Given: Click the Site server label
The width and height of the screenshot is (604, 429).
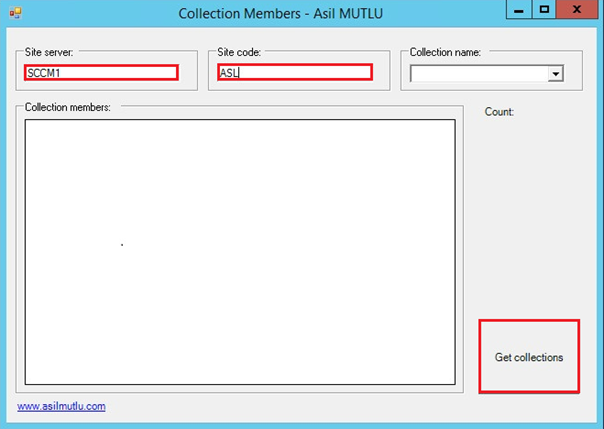Looking at the screenshot, I should (49, 52).
